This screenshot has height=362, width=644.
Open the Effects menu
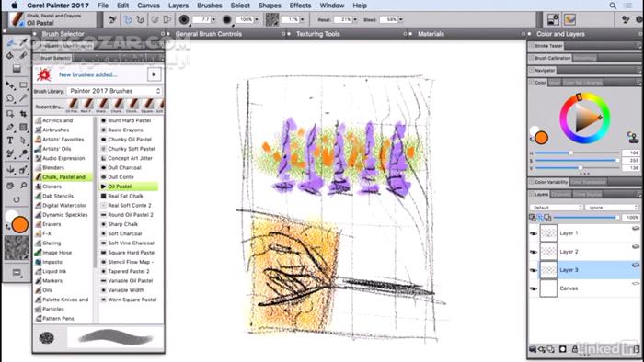300,6
